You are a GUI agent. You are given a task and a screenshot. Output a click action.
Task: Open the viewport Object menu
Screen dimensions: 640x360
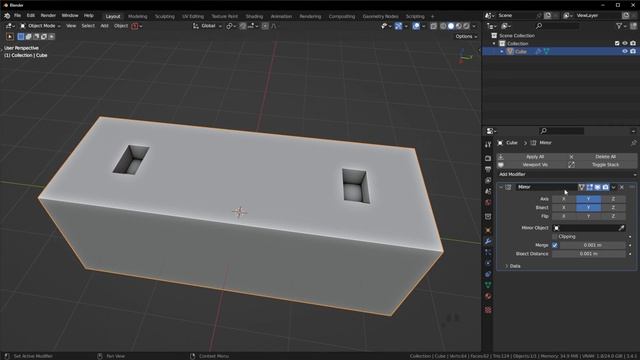point(121,26)
